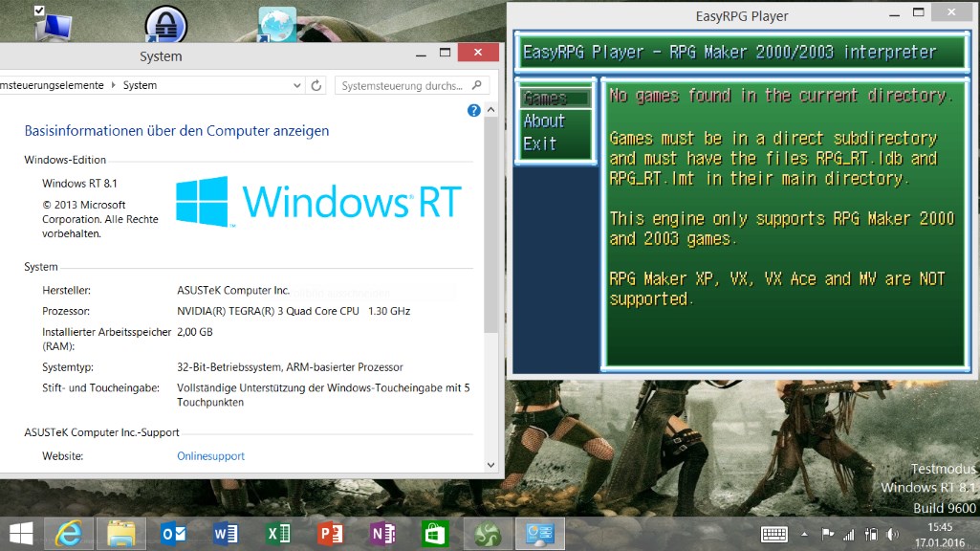Uncheck the computer desktop icon checkbox
980x551 pixels.
point(39,10)
